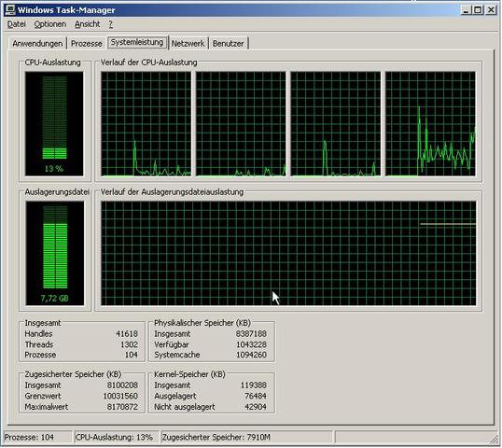Maximize the Task-Manager window
Screen dimensions: 502x448
click(x=478, y=10)
